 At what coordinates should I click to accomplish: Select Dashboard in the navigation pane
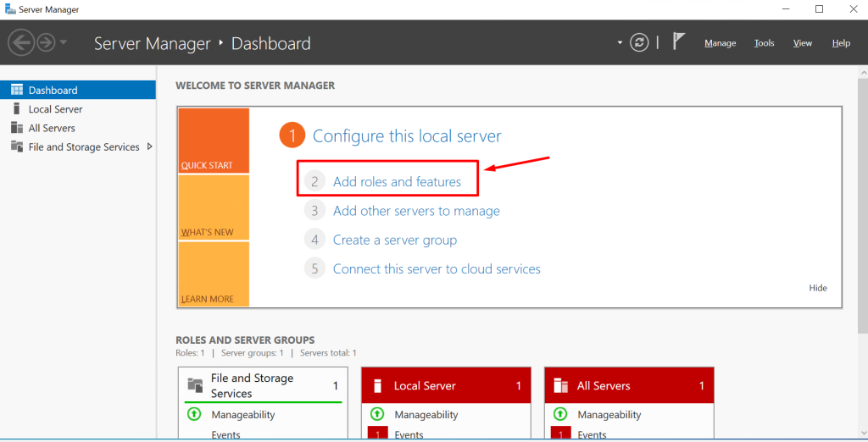click(x=53, y=90)
